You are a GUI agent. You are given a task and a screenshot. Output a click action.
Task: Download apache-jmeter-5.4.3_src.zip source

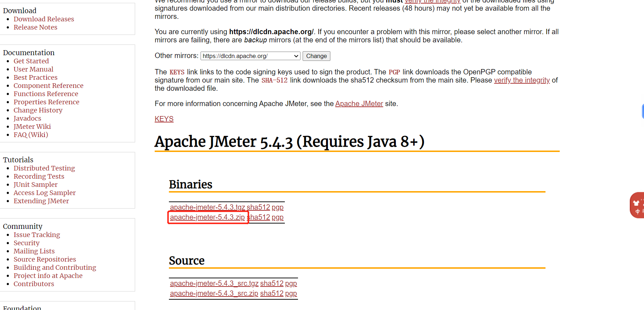214,293
